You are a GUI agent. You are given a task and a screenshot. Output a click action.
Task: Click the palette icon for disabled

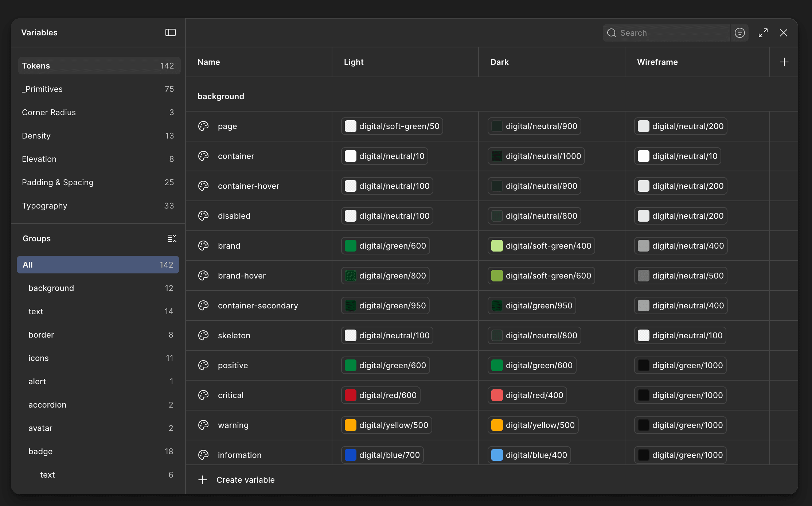coord(203,216)
